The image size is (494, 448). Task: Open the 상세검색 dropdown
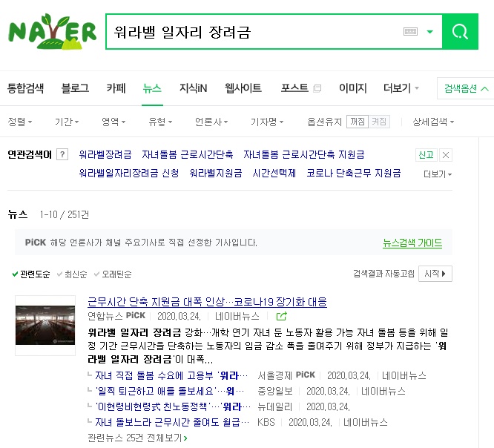433,122
